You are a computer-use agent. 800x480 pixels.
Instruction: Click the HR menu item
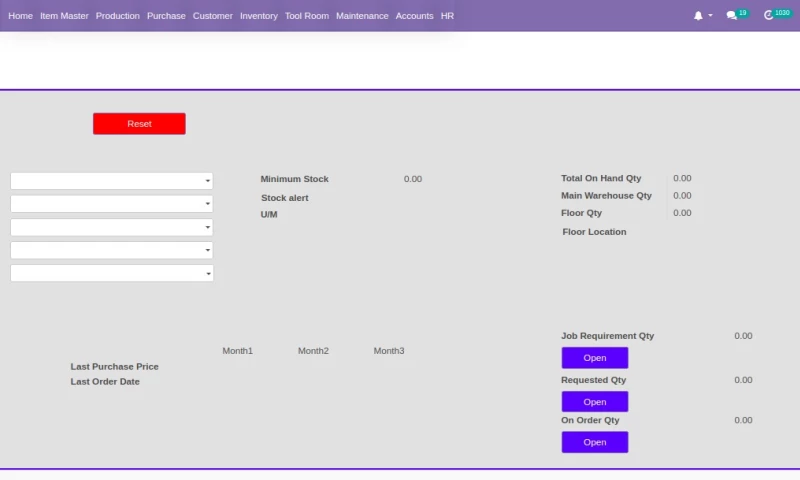point(447,16)
